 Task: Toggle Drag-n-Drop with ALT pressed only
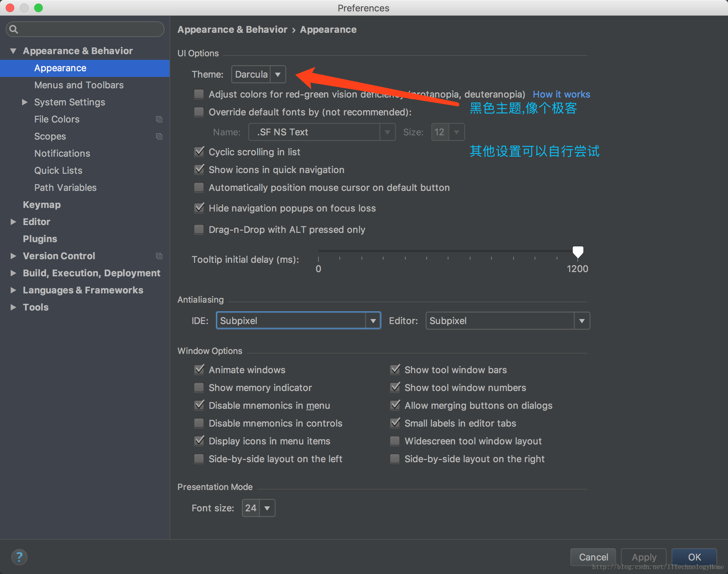tap(200, 230)
